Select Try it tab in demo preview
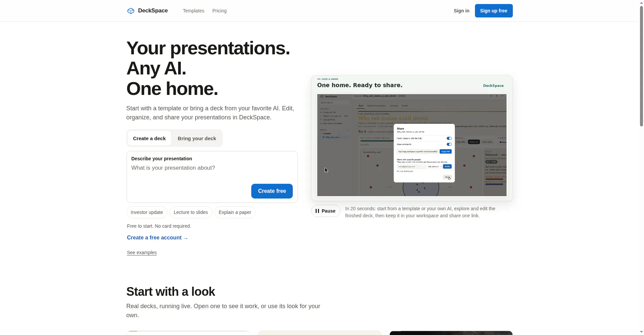The image size is (644, 335). (x=361, y=106)
